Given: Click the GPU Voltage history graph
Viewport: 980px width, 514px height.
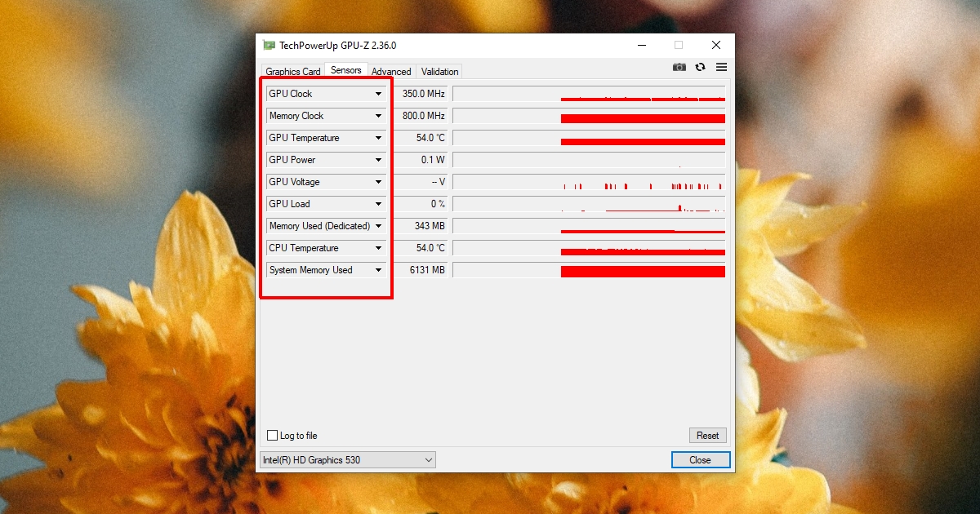Looking at the screenshot, I should coord(589,182).
